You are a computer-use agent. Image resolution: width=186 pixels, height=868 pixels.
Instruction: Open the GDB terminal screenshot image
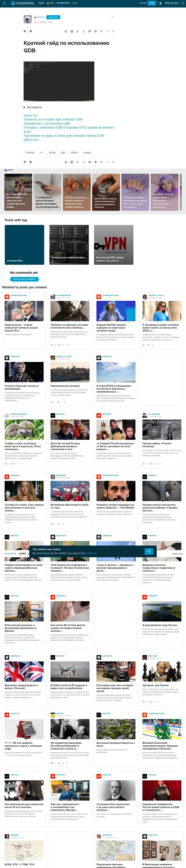click(x=59, y=81)
